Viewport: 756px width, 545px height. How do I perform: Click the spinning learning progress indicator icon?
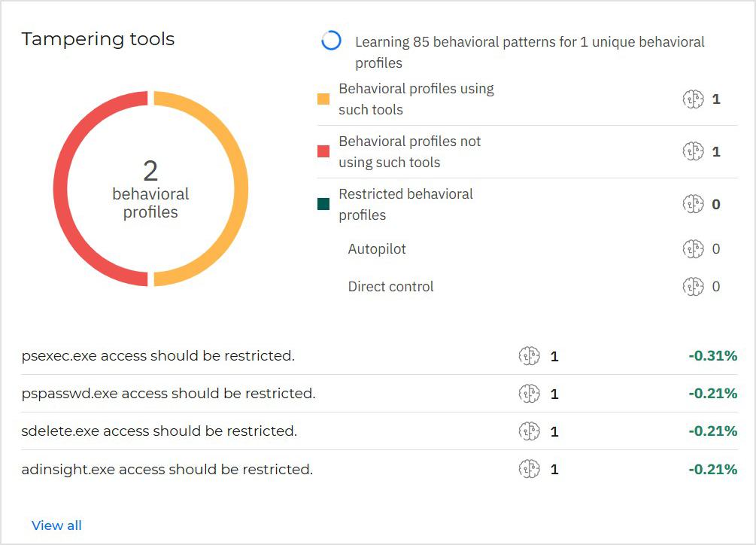click(x=331, y=41)
